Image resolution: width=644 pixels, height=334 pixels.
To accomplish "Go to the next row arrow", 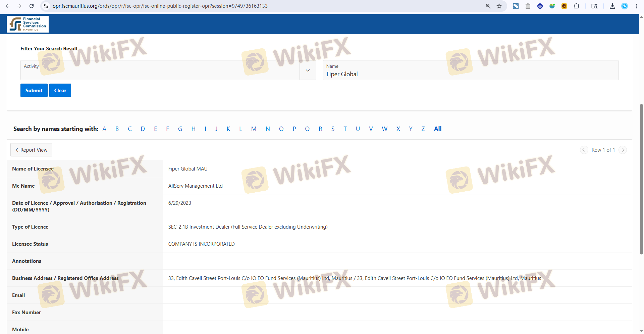I will [623, 150].
